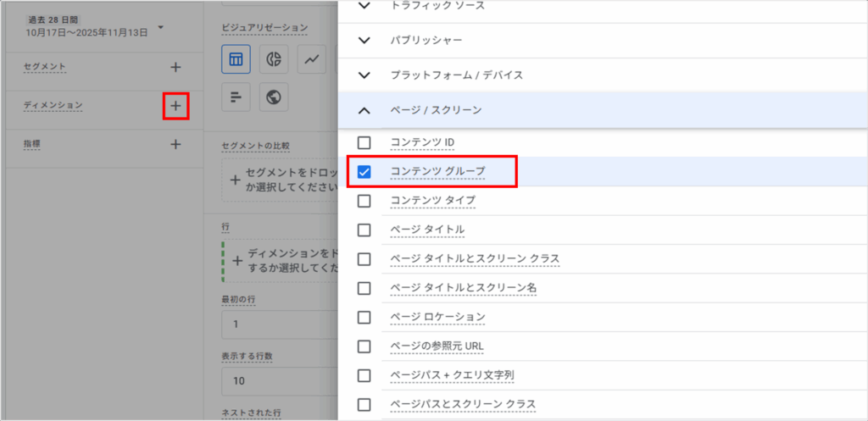Open the 過去 28 日間 date range dropdown
Viewport: 868px width, 421px height.
(x=160, y=27)
